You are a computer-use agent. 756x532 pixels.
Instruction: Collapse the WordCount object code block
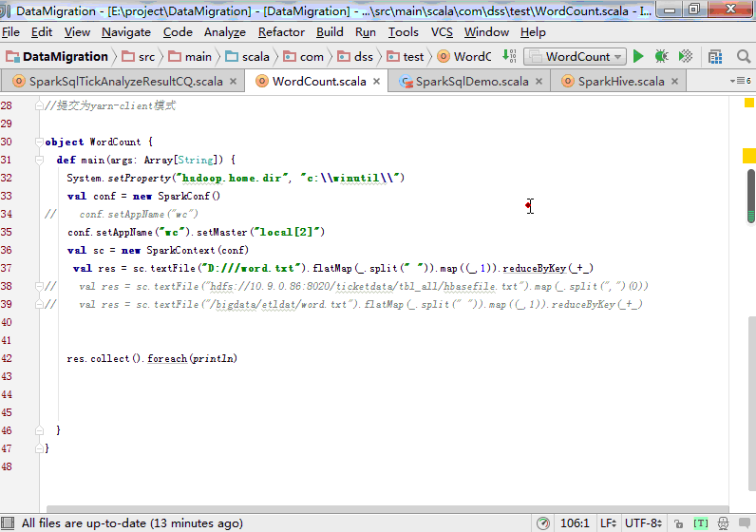[x=40, y=142]
